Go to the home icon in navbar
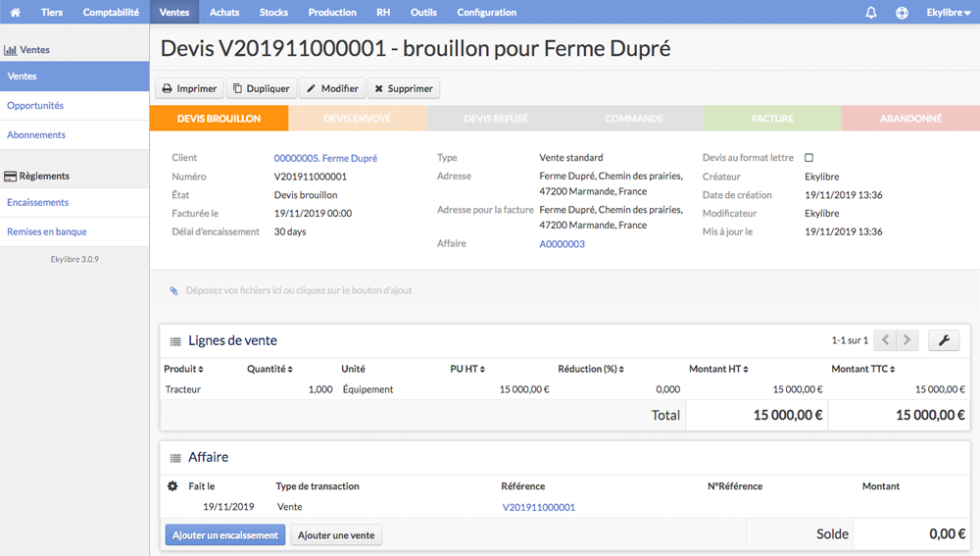Screen dimensions: 980x556 tap(15, 12)
